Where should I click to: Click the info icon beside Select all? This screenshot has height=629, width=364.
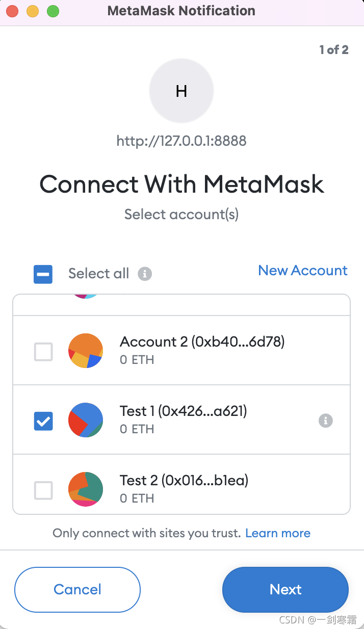[145, 274]
